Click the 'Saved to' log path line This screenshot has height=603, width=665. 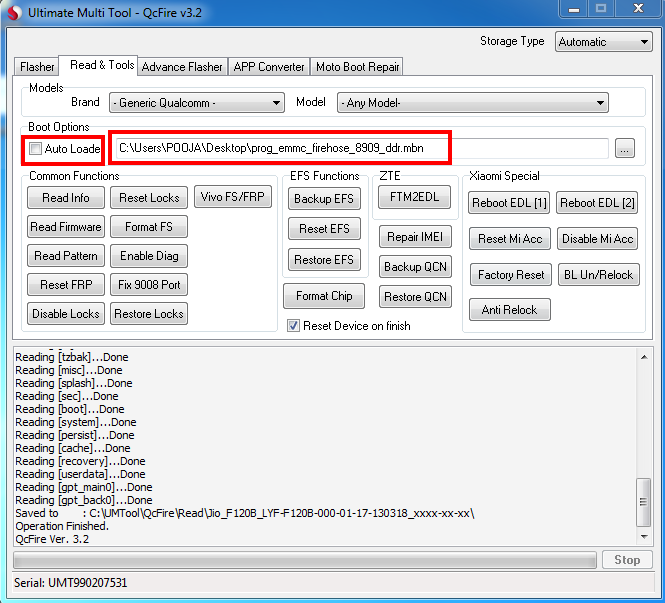(245, 513)
